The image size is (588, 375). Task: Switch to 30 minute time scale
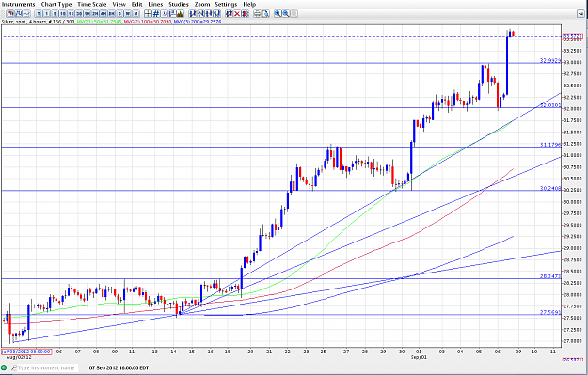click(79, 14)
